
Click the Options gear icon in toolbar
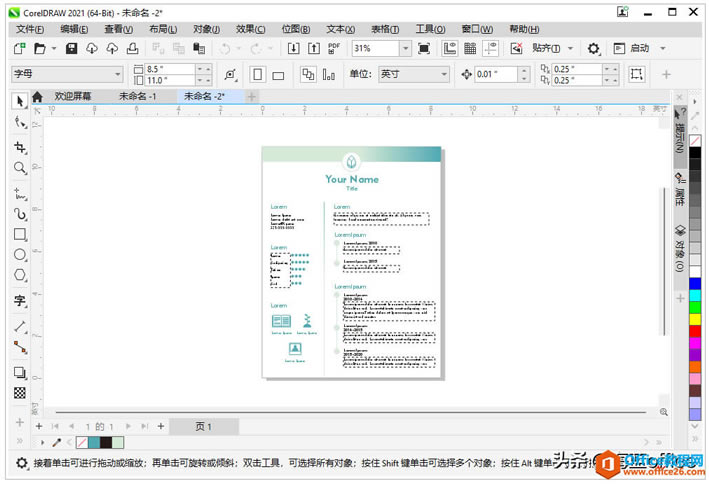pyautogui.click(x=593, y=48)
